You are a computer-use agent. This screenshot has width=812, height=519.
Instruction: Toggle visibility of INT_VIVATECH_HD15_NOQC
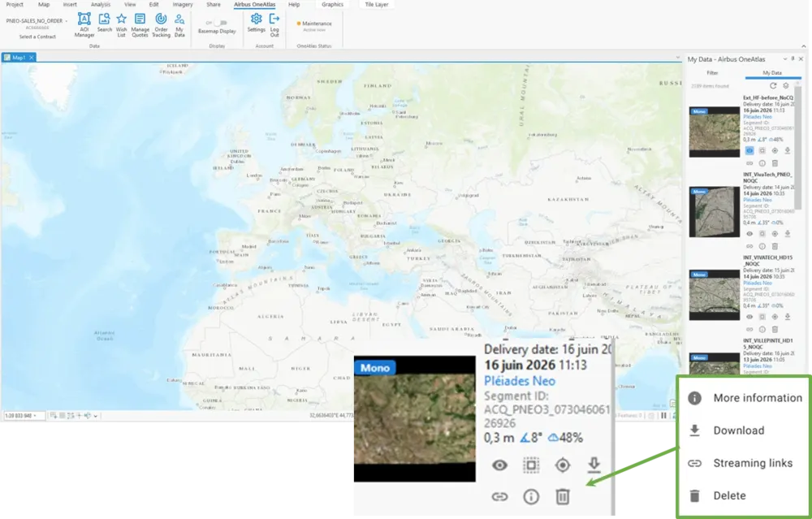click(x=749, y=317)
